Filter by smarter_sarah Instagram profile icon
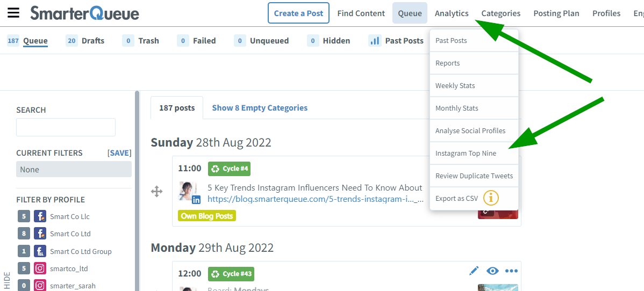Viewport: 644px width, 291px height. [40, 285]
